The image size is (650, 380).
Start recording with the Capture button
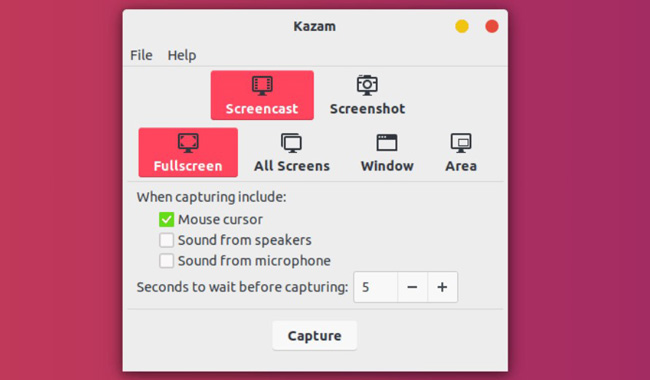click(315, 335)
